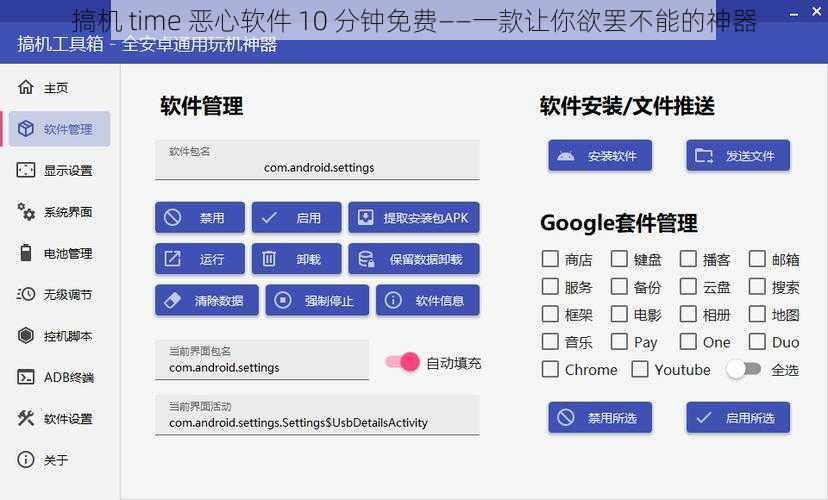Check the 备份 checkbox
Screen dimensions: 828x500
point(619,286)
